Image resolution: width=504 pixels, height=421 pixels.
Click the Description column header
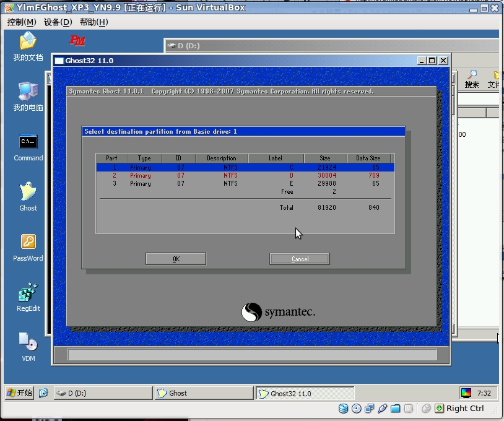[222, 158]
